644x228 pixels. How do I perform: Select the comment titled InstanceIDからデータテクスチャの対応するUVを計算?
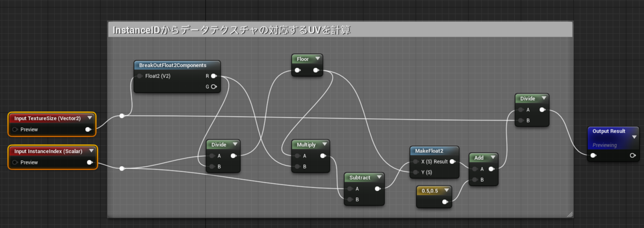coord(231,30)
